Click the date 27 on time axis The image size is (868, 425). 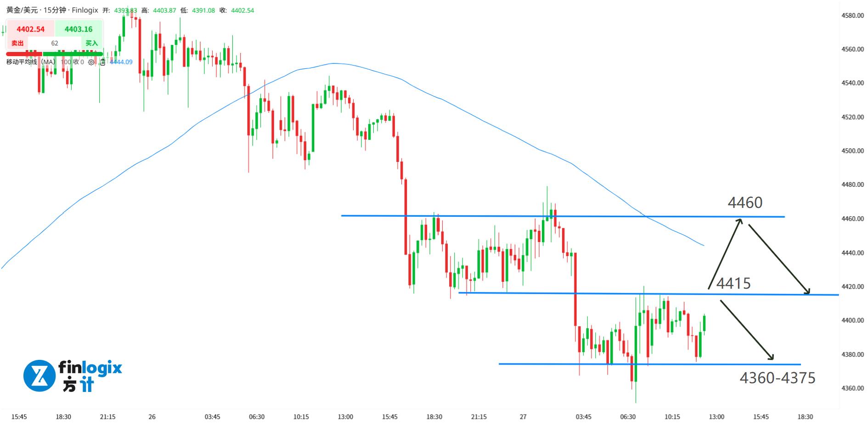click(523, 417)
